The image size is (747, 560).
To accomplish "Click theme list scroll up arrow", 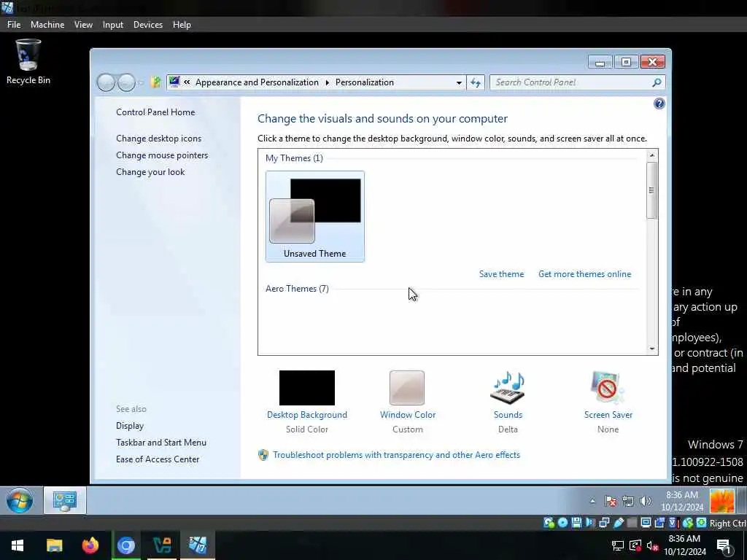I will pyautogui.click(x=651, y=155).
